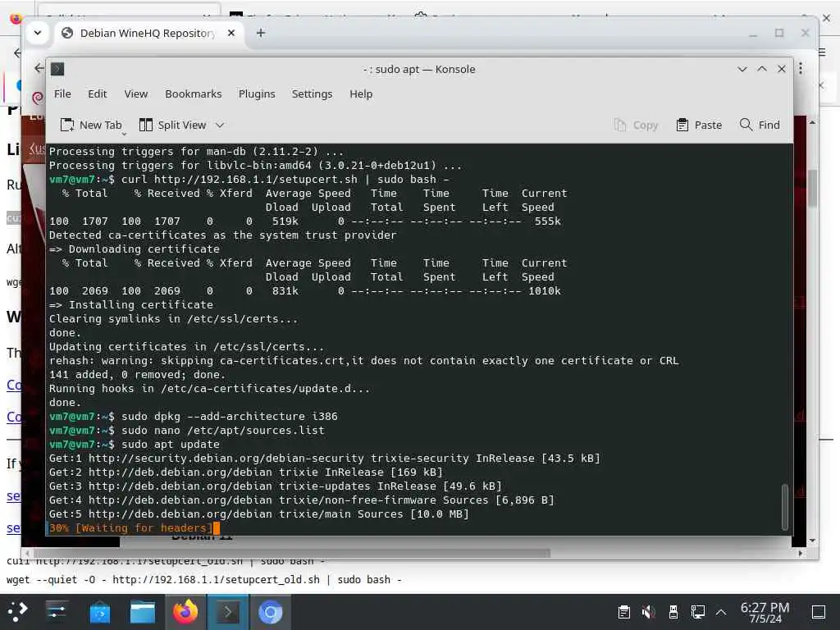Viewport: 840px width, 630px height.
Task: Click the '141 added, 0 removed' line
Action: [137, 374]
